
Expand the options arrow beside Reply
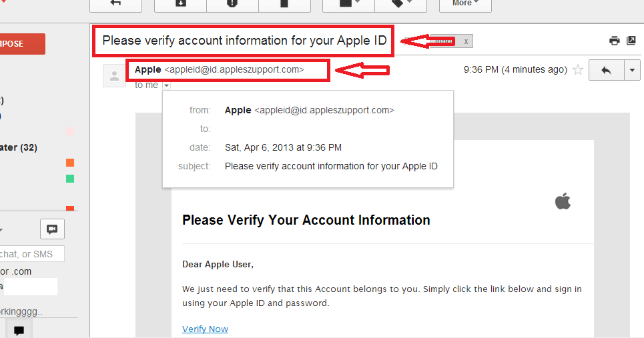[x=632, y=70]
